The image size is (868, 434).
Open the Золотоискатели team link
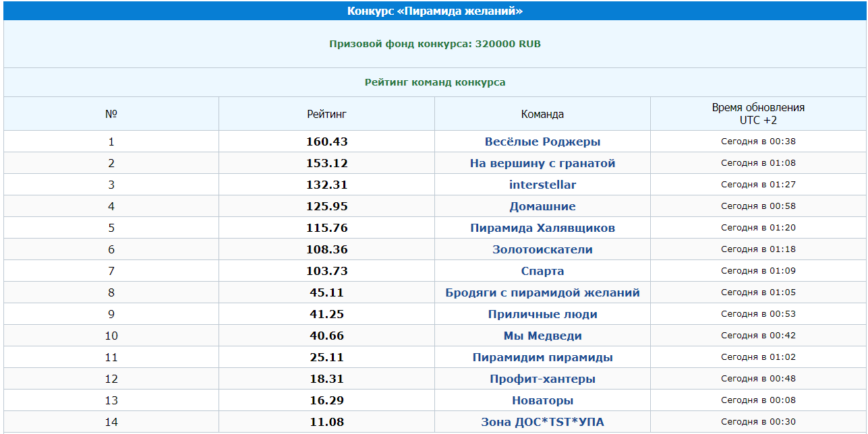(542, 249)
